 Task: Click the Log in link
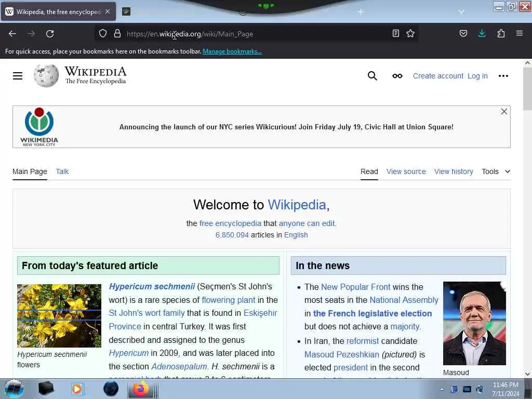click(477, 76)
